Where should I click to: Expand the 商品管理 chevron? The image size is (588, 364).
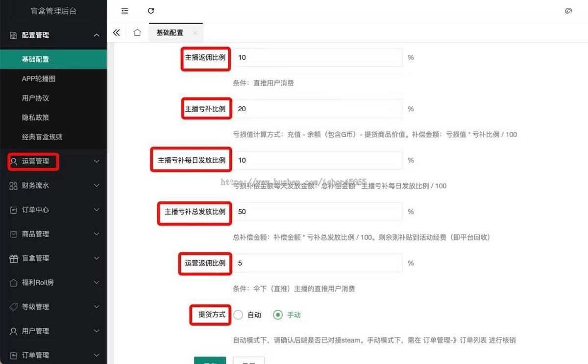click(97, 234)
